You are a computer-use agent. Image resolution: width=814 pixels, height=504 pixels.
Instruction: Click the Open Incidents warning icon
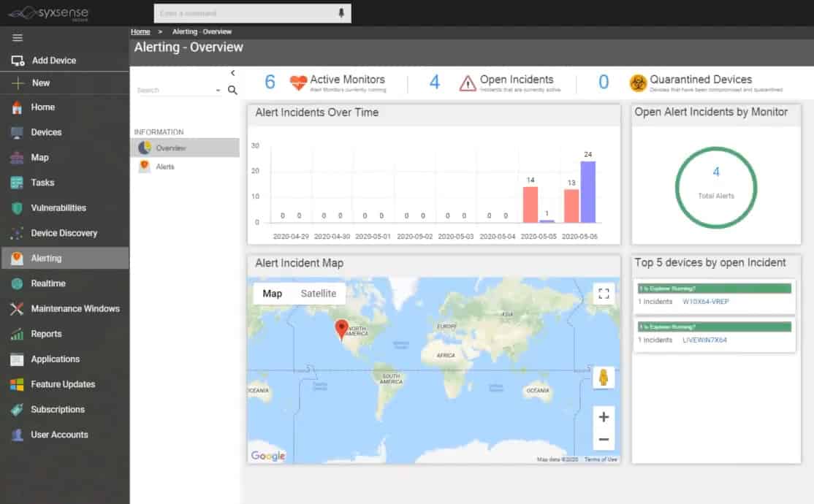[467, 83]
